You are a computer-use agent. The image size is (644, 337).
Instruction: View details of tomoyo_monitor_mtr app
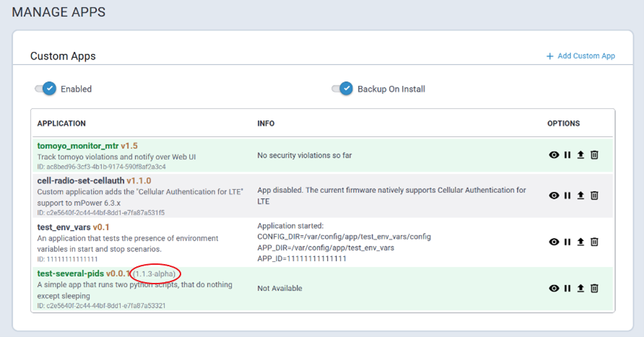554,155
